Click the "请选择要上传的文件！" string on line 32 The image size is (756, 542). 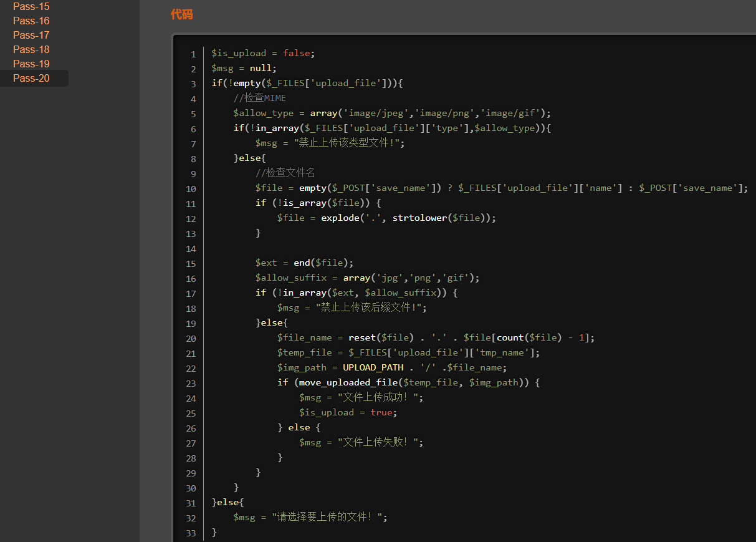coord(329,517)
